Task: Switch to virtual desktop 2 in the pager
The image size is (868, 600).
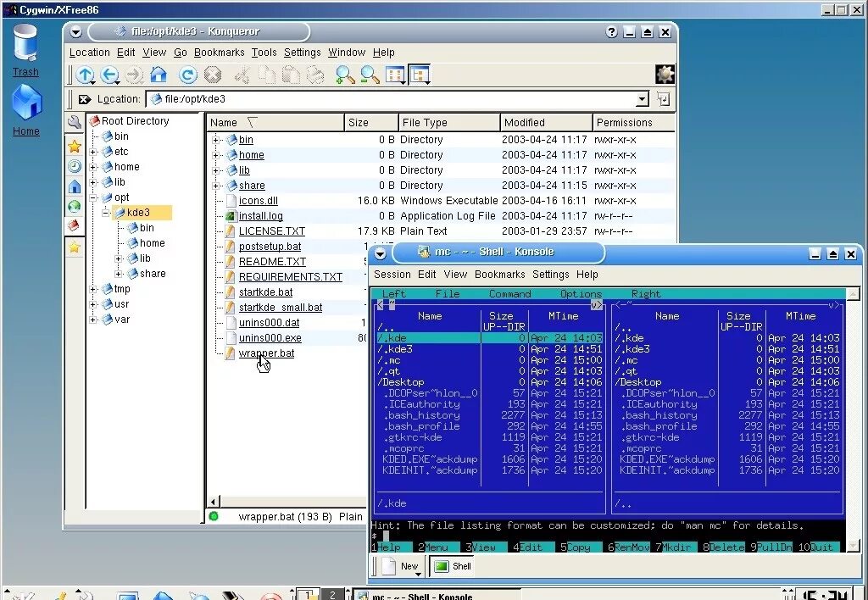Action: [332, 595]
